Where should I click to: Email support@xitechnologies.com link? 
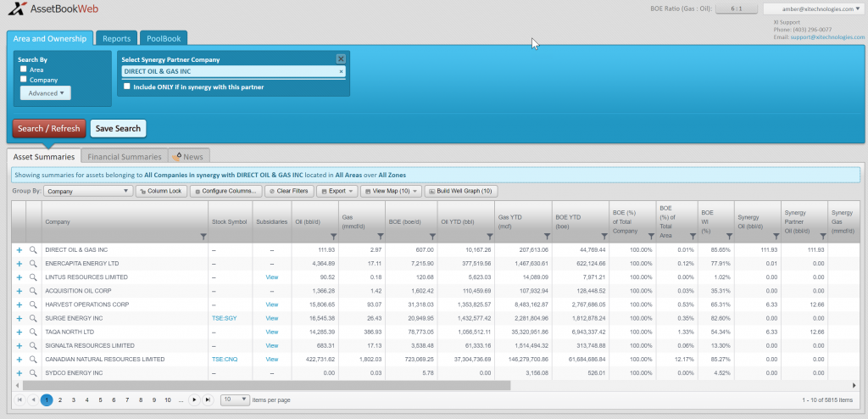click(x=827, y=37)
